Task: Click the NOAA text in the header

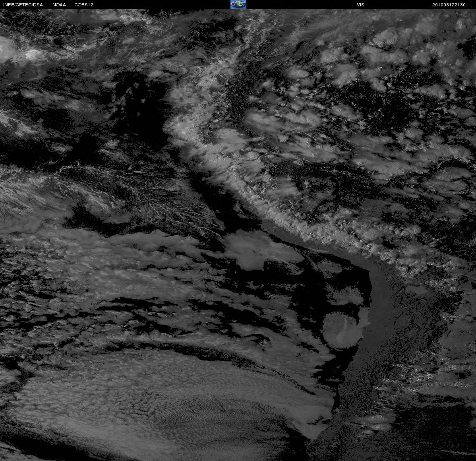Action: 59,5
